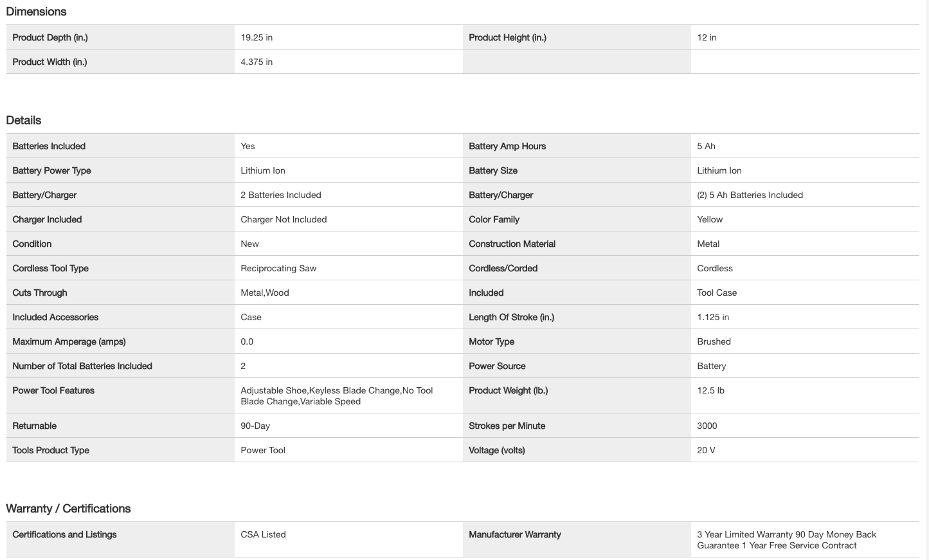The image size is (929, 560).
Task: Click the Warranty / Certifications heading
Action: [x=68, y=509]
